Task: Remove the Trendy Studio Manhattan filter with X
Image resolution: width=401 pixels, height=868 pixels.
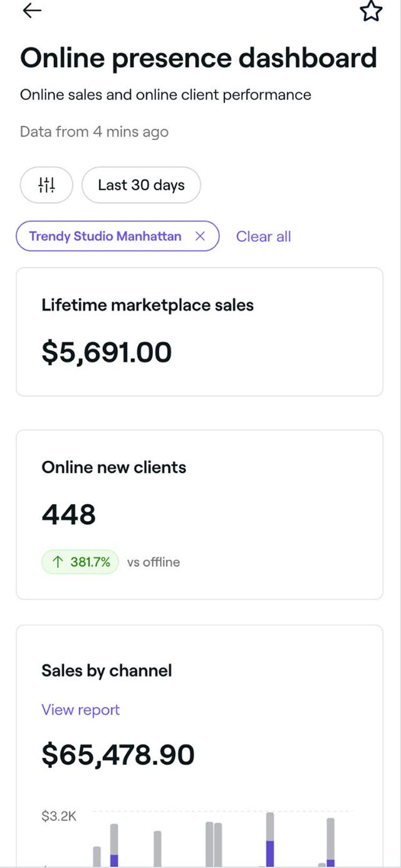Action: (200, 236)
